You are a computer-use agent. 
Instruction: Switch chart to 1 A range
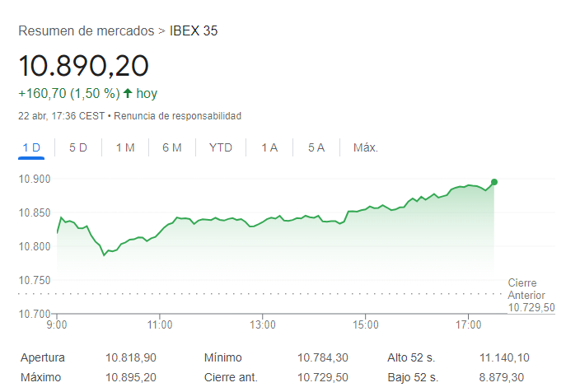pyautogui.click(x=269, y=147)
